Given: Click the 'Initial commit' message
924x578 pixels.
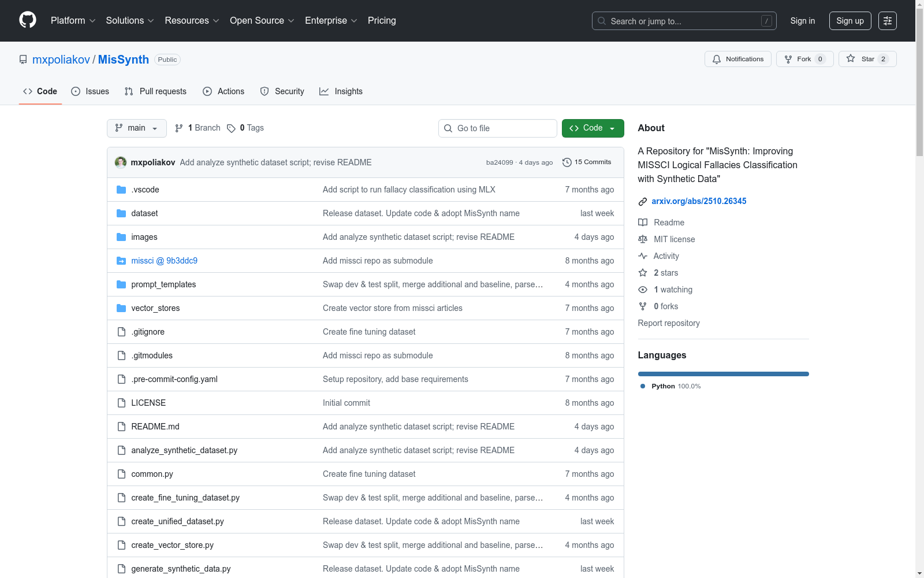Looking at the screenshot, I should [x=346, y=403].
